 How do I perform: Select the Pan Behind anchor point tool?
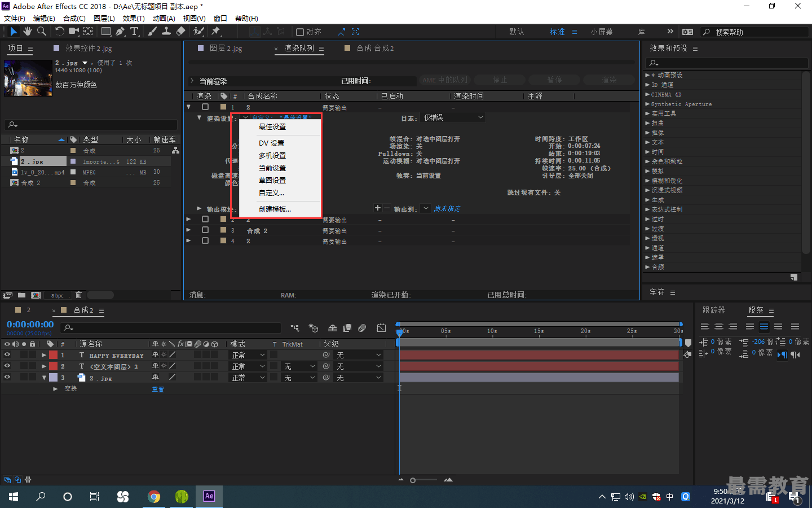(88, 32)
